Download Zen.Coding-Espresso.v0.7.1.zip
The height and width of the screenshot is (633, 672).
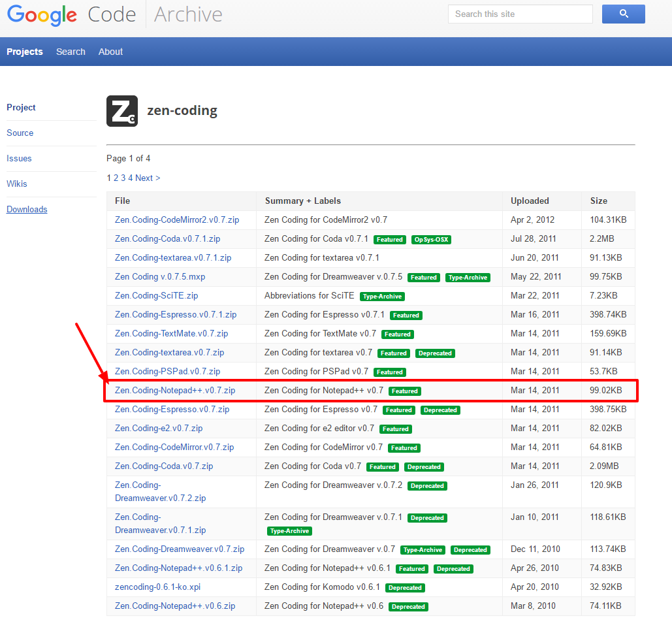tap(176, 315)
